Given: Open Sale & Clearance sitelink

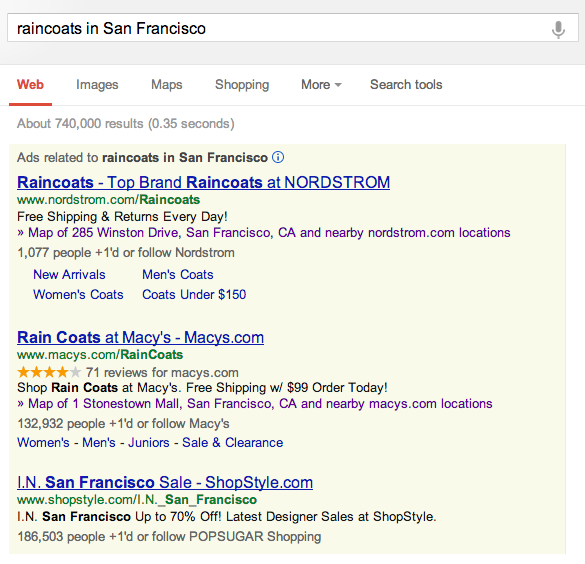Looking at the screenshot, I should pyautogui.click(x=232, y=442).
